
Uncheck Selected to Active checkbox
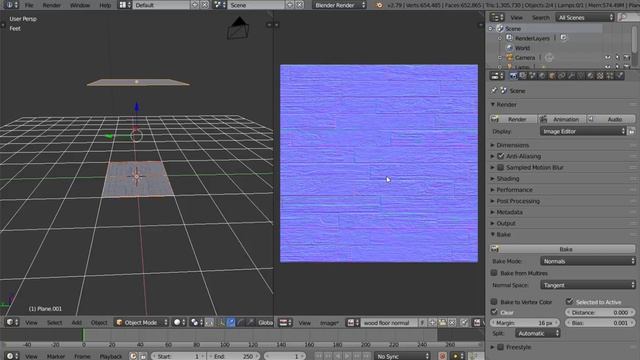tap(569, 302)
